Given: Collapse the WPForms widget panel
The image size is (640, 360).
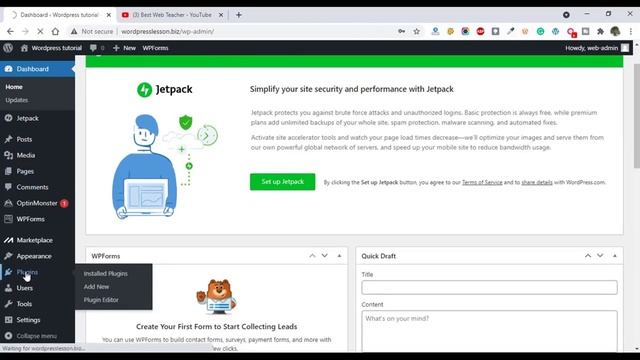Looking at the screenshot, I should pos(339,256).
